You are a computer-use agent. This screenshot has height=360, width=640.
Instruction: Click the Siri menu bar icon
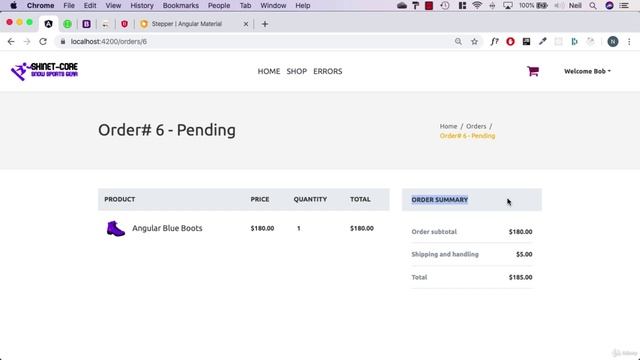pos(609,5)
